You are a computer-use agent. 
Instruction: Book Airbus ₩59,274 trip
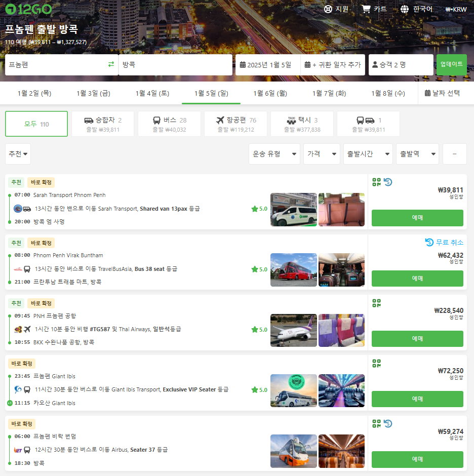[417, 459]
